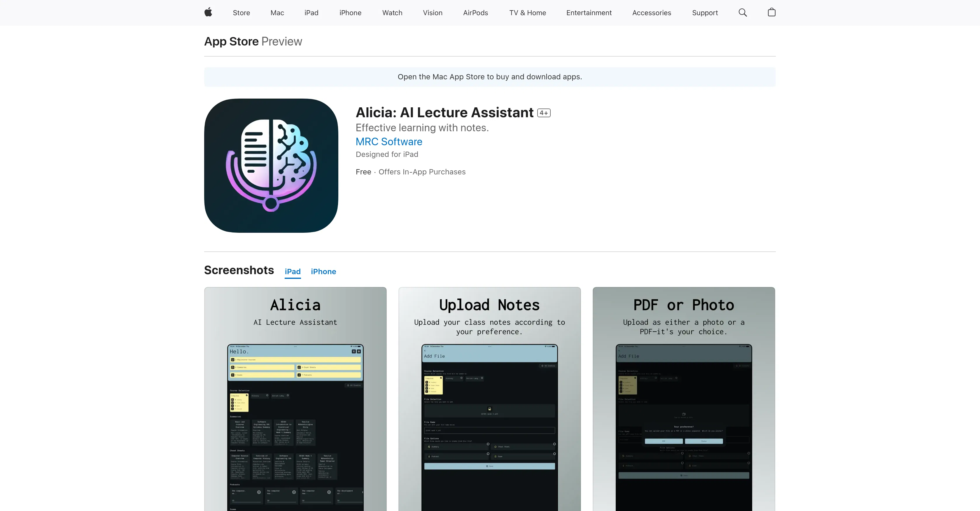Screen dimensions: 980x511
Task: Click the App Store Preview link
Action: (x=231, y=41)
